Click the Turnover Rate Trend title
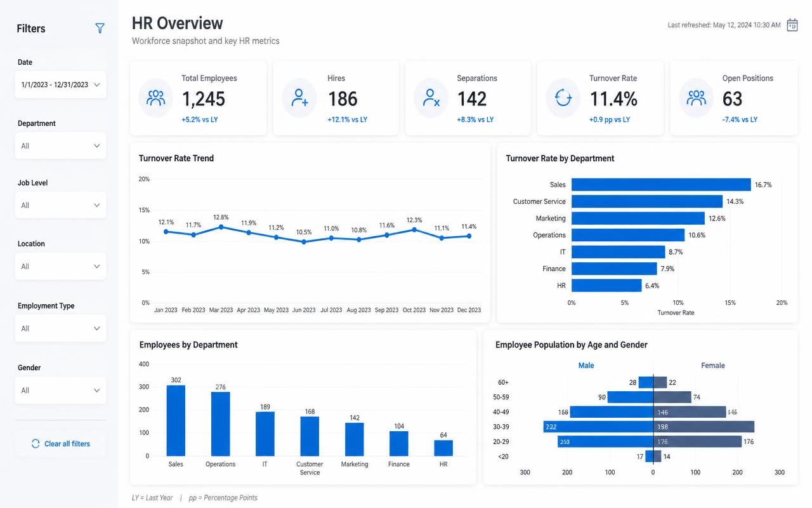The width and height of the screenshot is (812, 508). point(176,158)
